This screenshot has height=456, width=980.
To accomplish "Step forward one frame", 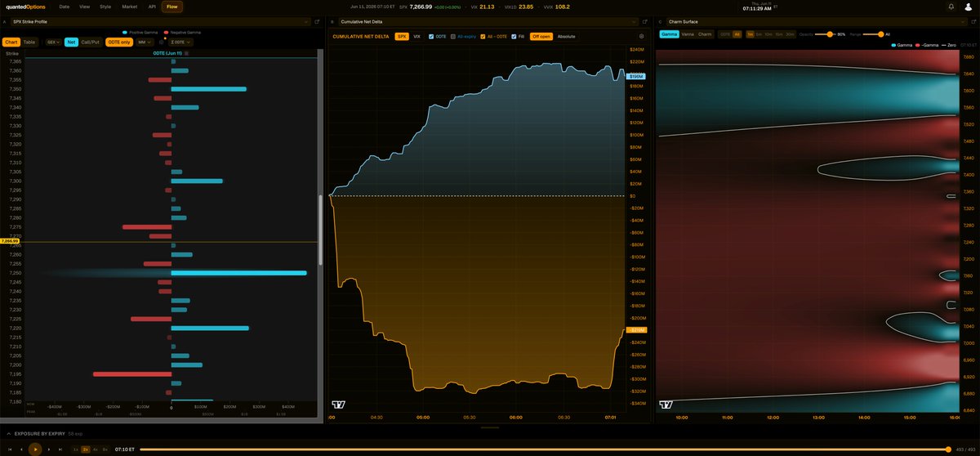I will tap(49, 449).
